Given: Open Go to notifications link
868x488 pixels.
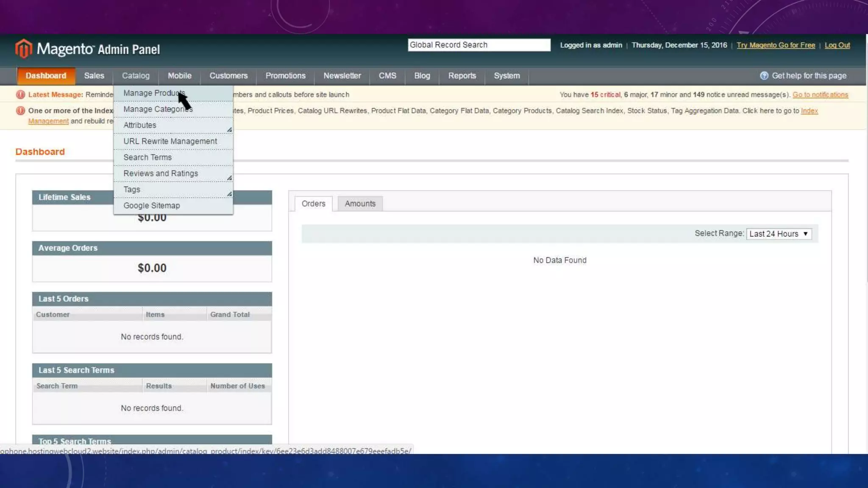Looking at the screenshot, I should [x=820, y=95].
